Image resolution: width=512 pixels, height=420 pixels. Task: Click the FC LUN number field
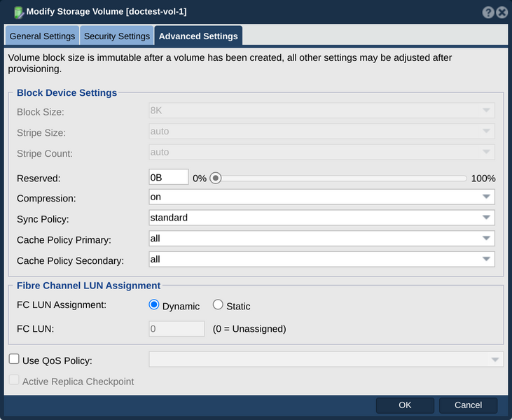click(177, 328)
